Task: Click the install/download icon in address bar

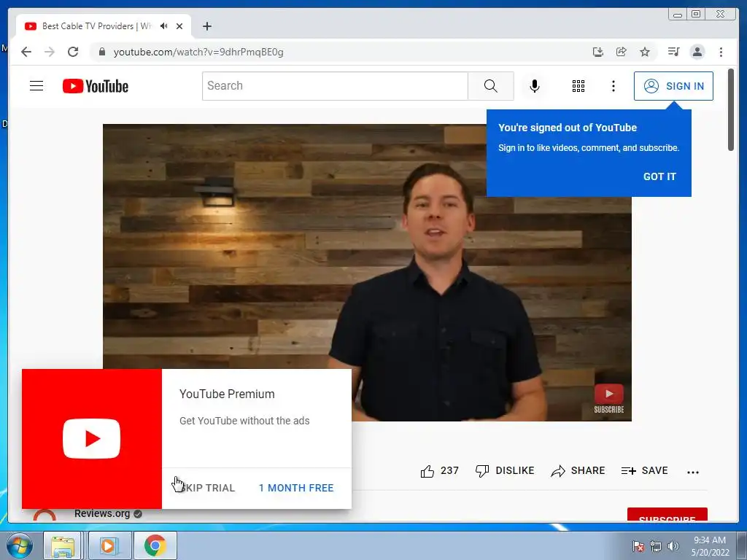Action: (x=598, y=52)
